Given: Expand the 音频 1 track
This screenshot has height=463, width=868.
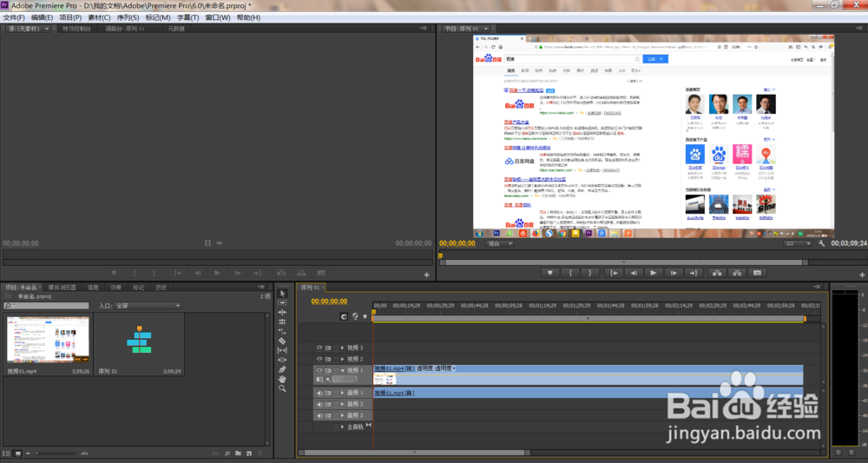Looking at the screenshot, I should (x=343, y=393).
